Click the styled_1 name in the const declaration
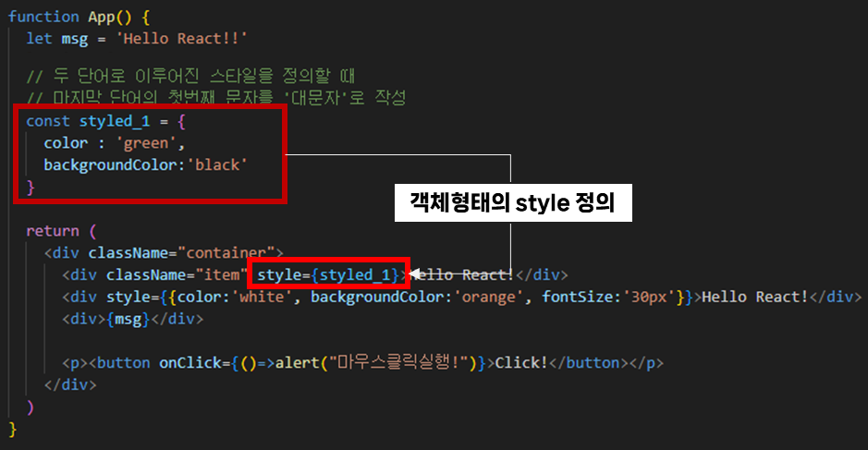 click(114, 121)
